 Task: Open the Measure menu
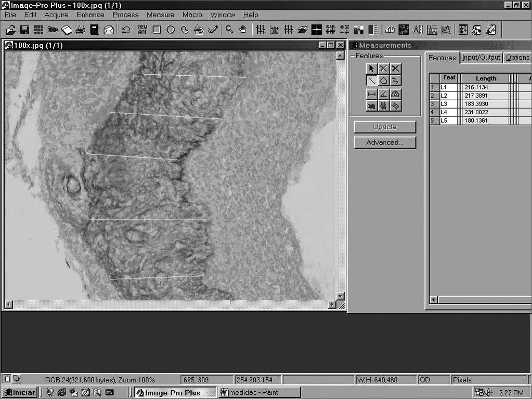pyautogui.click(x=160, y=15)
